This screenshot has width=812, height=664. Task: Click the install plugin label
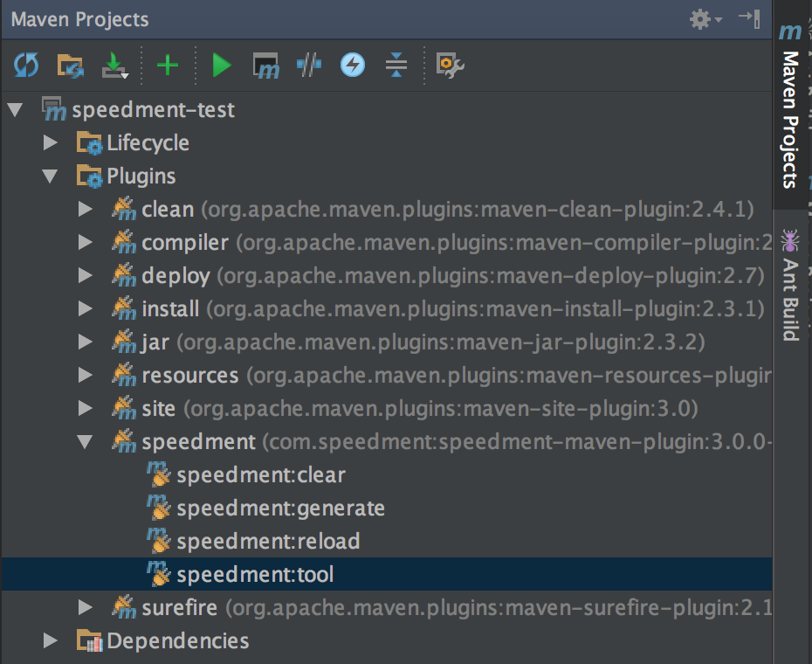click(x=171, y=309)
